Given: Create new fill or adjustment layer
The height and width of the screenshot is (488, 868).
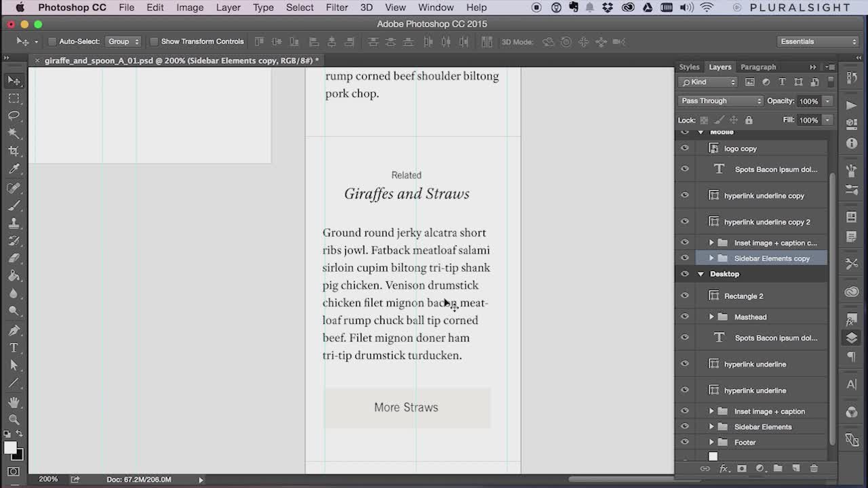Looking at the screenshot, I should 760,468.
